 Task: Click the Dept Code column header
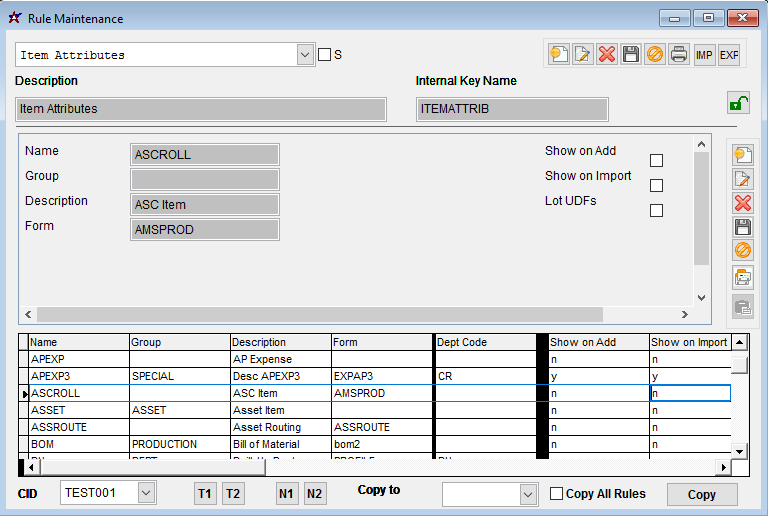[x=485, y=342]
